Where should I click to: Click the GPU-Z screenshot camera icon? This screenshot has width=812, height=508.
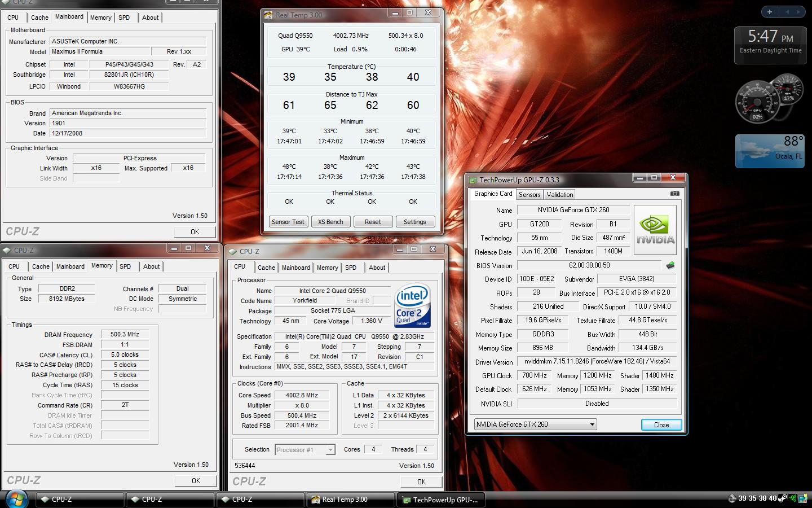[674, 194]
